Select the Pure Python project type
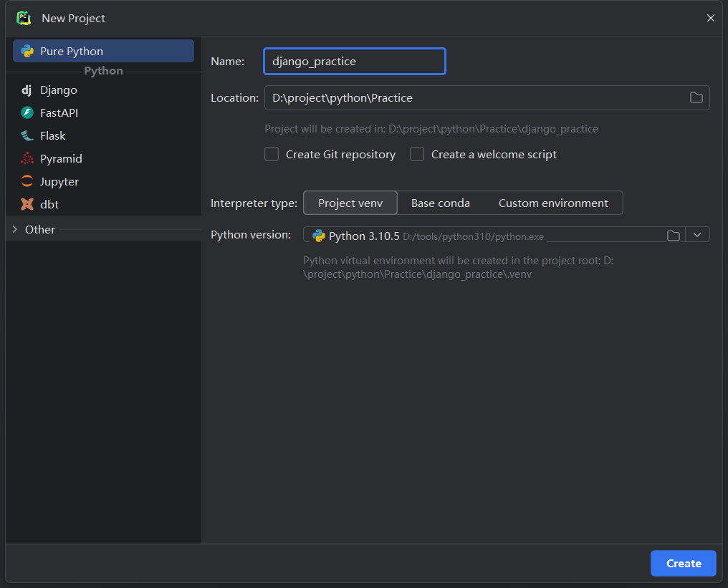Screen dimensions: 728x588 coord(103,51)
